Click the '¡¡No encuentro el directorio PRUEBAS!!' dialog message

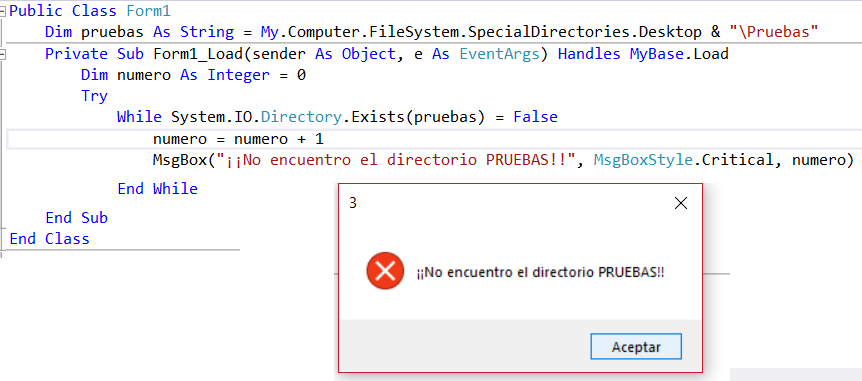point(540,272)
